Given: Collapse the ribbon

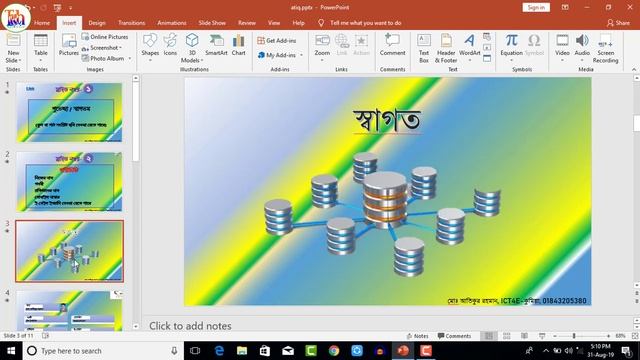Looking at the screenshot, I should tap(634, 69).
